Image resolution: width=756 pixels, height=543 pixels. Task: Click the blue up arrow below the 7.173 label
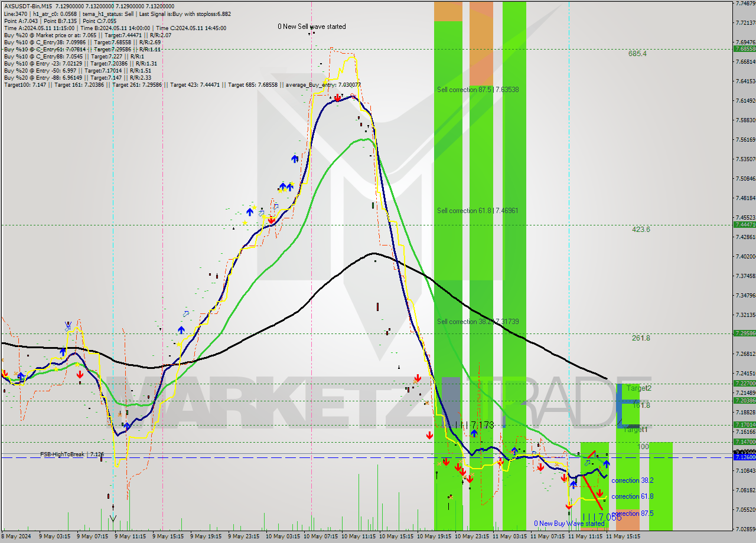pos(474,434)
